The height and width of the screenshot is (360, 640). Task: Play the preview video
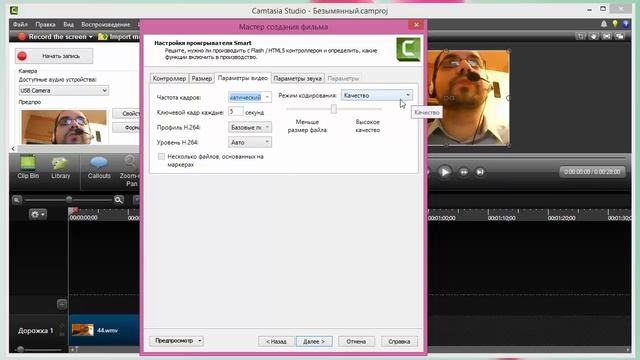coord(445,172)
